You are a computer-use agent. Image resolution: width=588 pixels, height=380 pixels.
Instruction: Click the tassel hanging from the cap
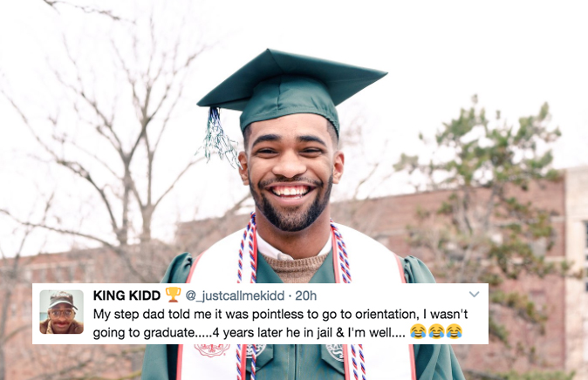pyautogui.click(x=219, y=137)
